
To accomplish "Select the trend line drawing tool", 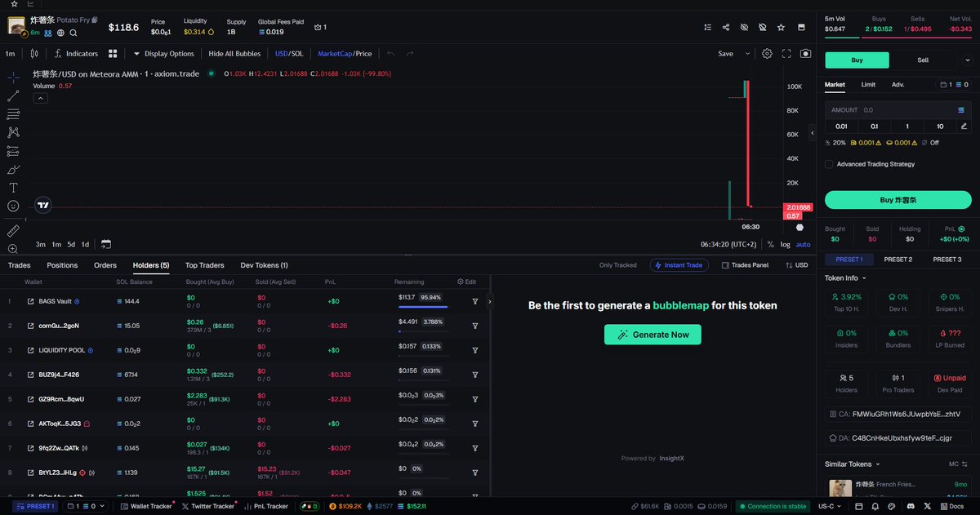I will coord(13,95).
